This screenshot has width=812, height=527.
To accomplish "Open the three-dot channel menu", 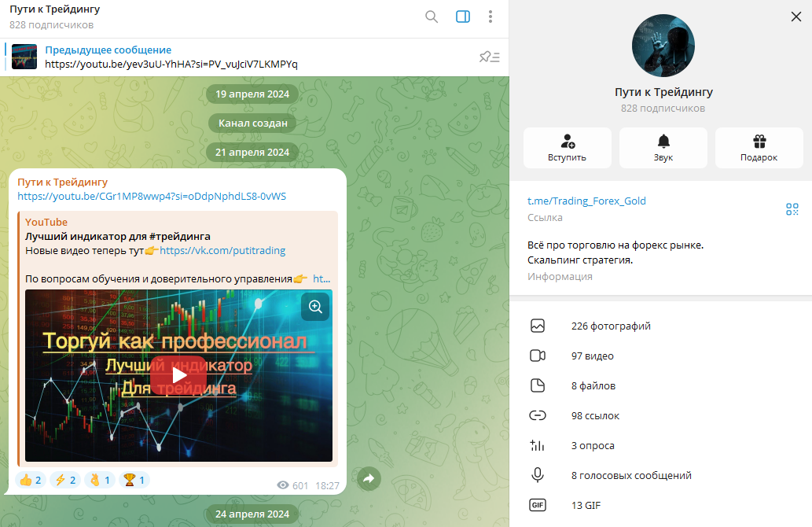I will (x=491, y=17).
